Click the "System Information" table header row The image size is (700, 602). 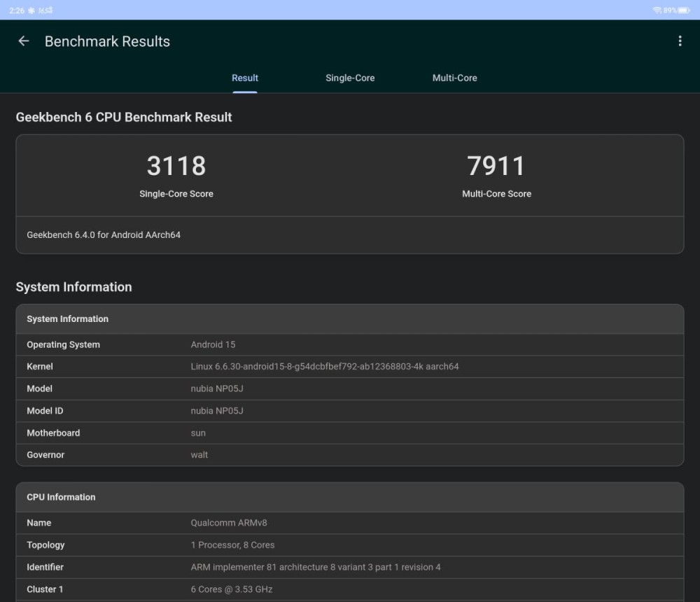click(350, 319)
